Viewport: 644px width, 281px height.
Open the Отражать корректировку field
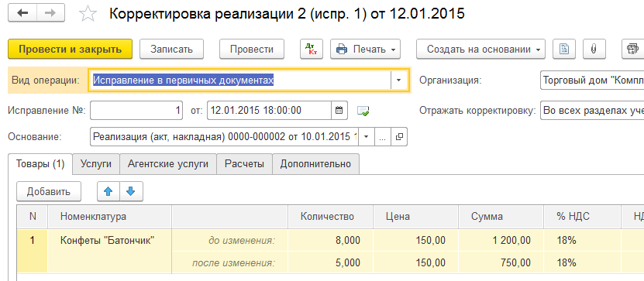click(592, 111)
